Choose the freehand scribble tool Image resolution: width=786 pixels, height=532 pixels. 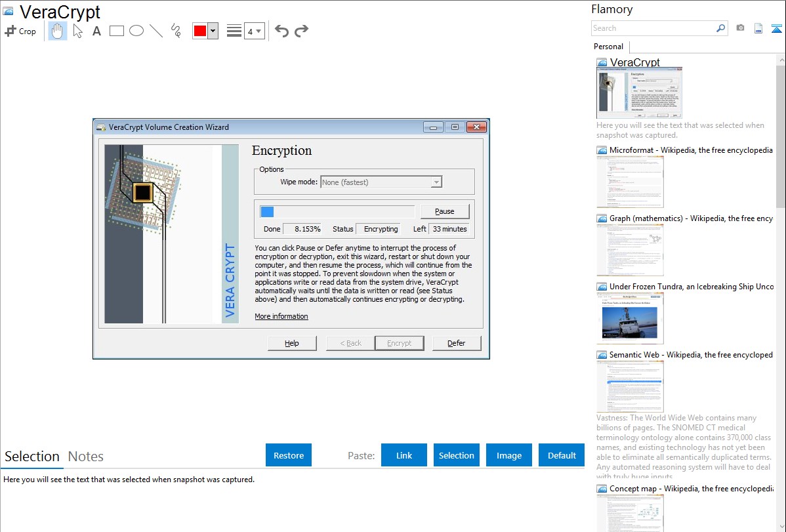coord(176,31)
